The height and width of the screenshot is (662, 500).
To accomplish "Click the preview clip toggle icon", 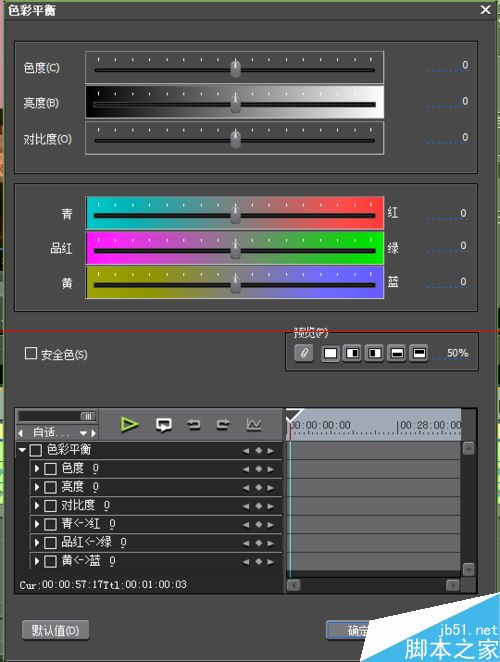I will coord(304,353).
